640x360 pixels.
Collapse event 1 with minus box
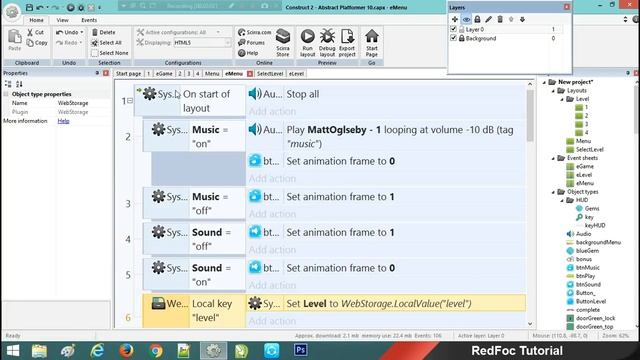pos(130,100)
